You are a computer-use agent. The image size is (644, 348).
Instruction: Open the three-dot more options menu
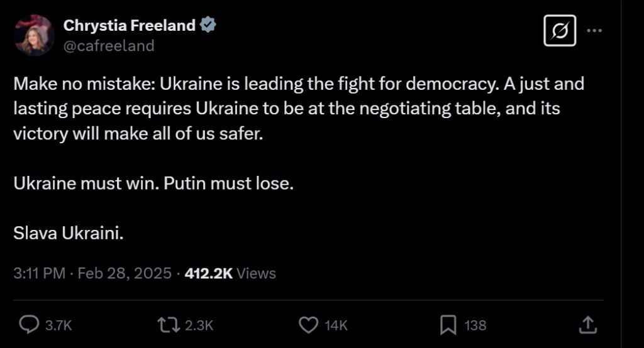pyautogui.click(x=594, y=30)
